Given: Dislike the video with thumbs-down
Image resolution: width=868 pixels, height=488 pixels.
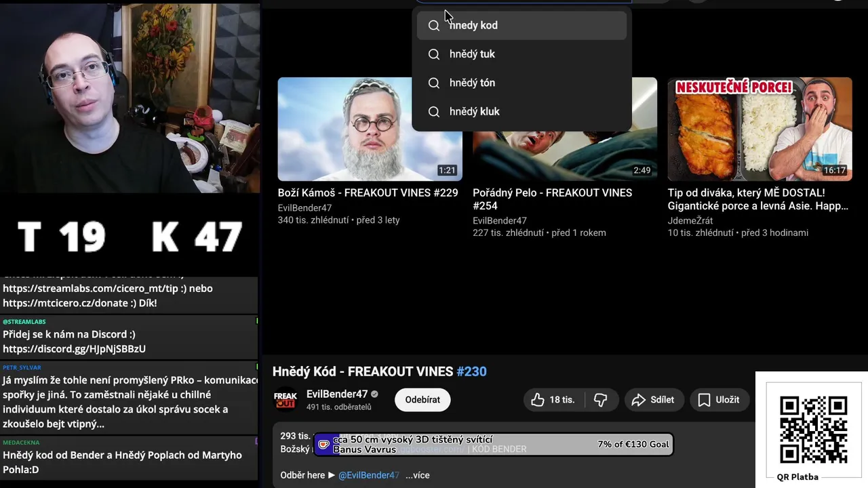Looking at the screenshot, I should [x=600, y=400].
